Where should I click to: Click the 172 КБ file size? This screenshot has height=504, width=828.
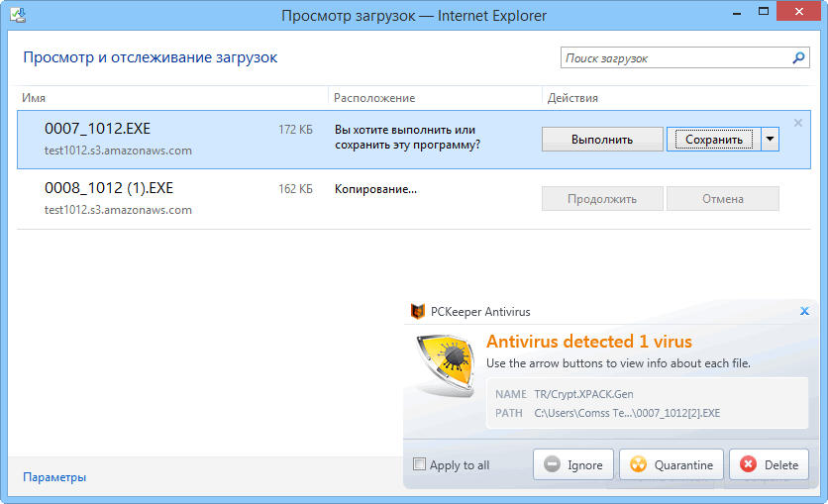(x=295, y=130)
